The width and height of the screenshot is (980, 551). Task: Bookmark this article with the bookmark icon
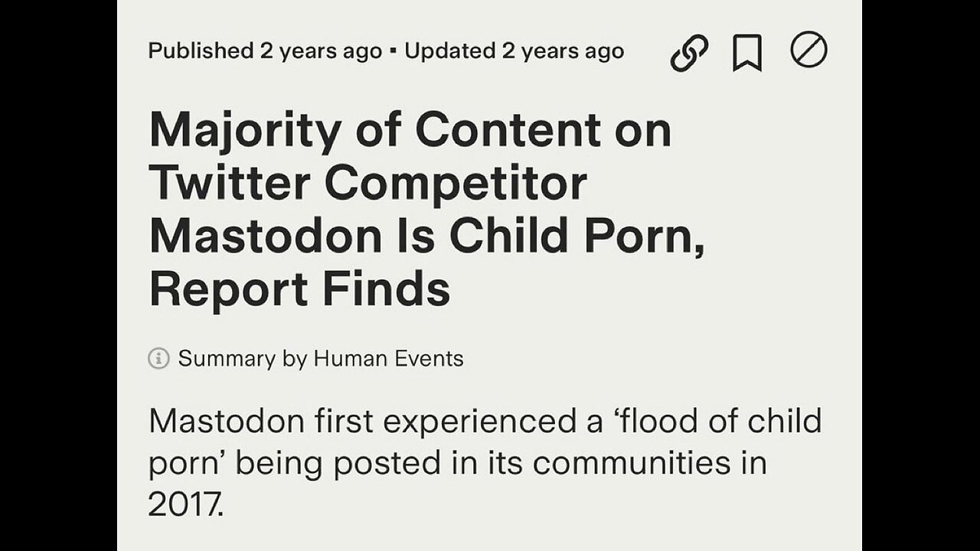point(747,54)
